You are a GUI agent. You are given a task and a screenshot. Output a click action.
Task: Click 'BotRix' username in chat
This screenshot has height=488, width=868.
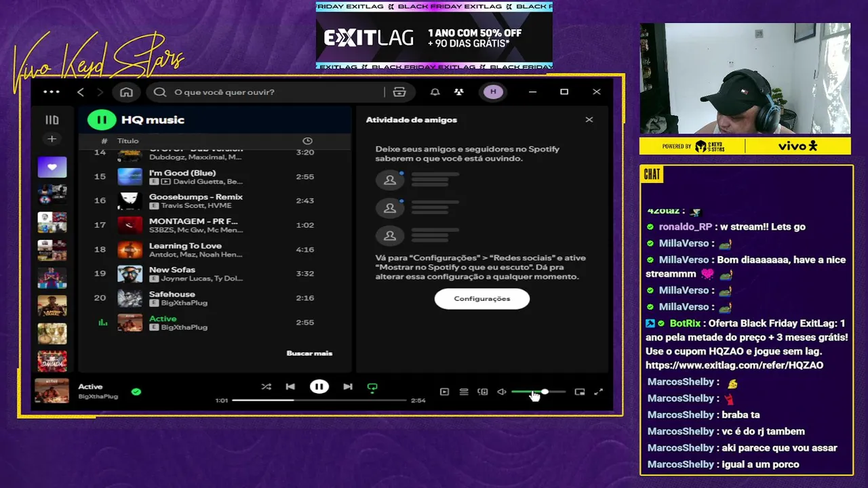pos(685,323)
